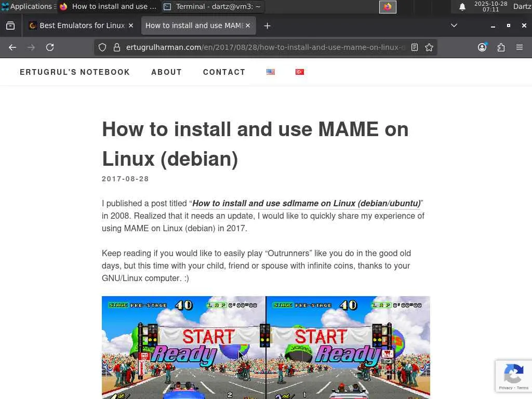Open the extensions puzzle icon

click(501, 47)
